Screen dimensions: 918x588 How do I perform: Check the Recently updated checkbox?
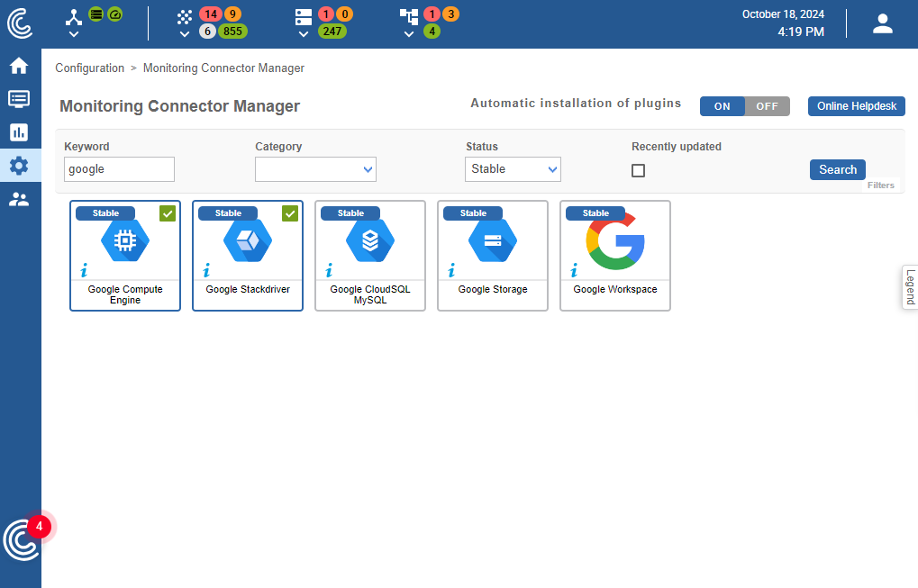click(x=638, y=170)
